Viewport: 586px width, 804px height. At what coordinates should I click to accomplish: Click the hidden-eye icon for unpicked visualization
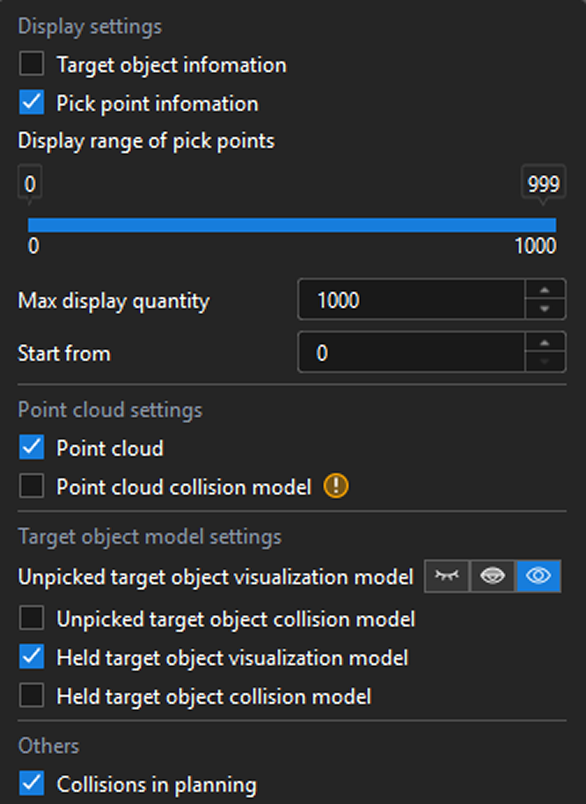tap(447, 576)
